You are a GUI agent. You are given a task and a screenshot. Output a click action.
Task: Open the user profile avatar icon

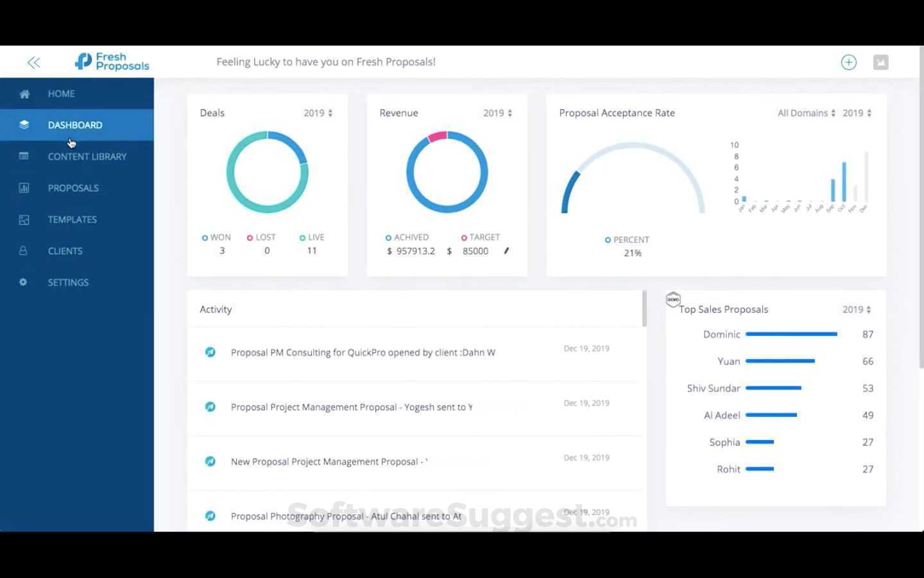coord(881,62)
